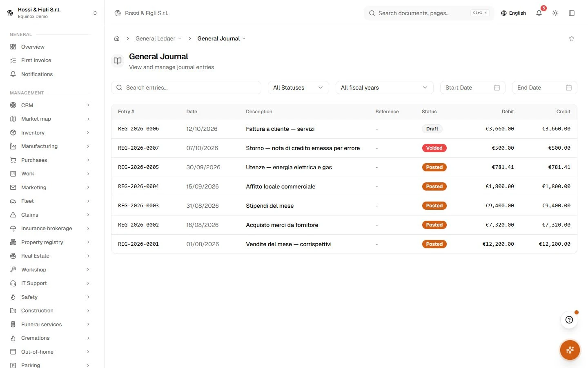
Task: Open the notifications bell icon
Action: click(539, 13)
